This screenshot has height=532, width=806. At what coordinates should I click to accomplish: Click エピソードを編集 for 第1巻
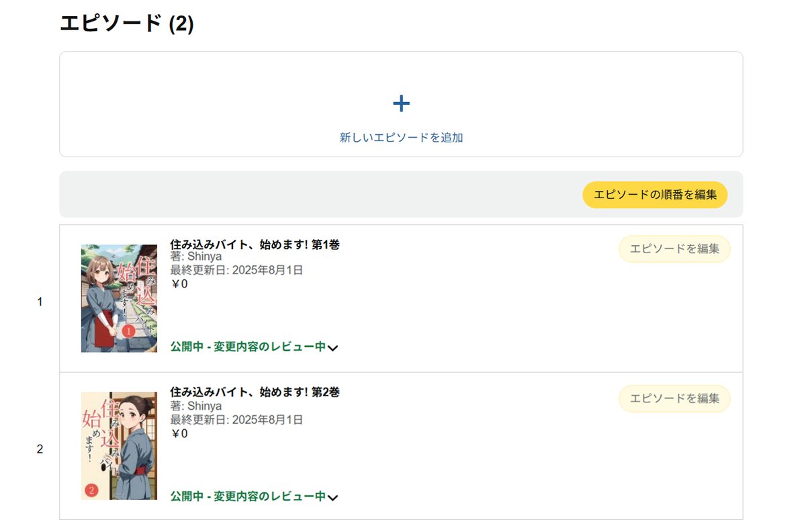point(674,249)
